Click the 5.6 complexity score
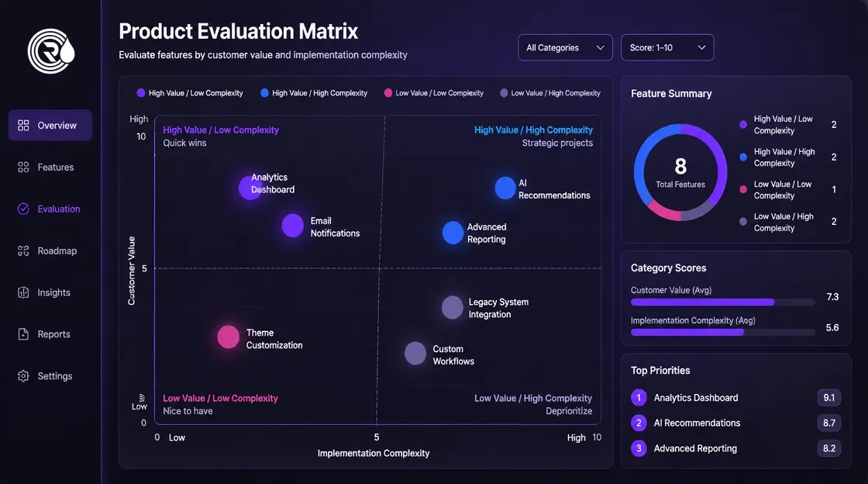 (832, 328)
